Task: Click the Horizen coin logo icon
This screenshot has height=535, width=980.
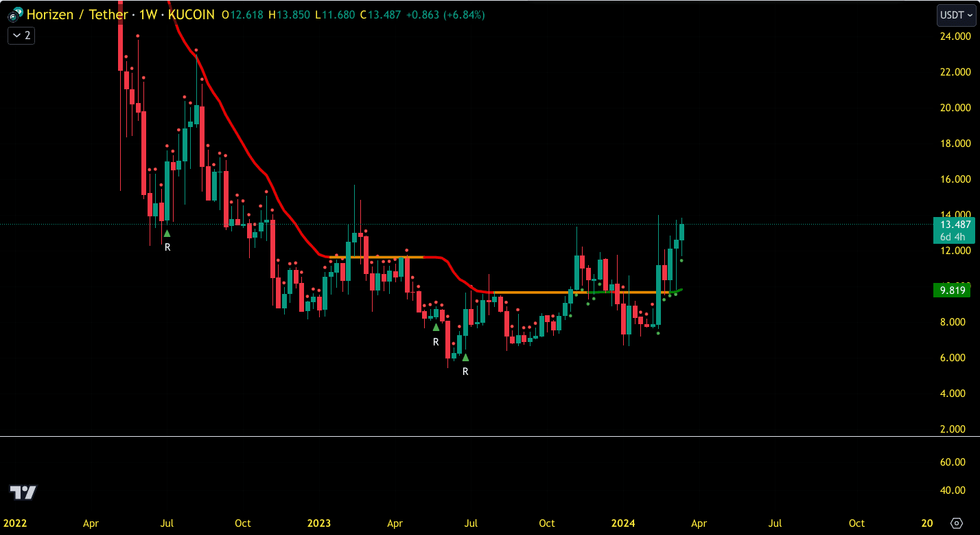Action: (15, 14)
